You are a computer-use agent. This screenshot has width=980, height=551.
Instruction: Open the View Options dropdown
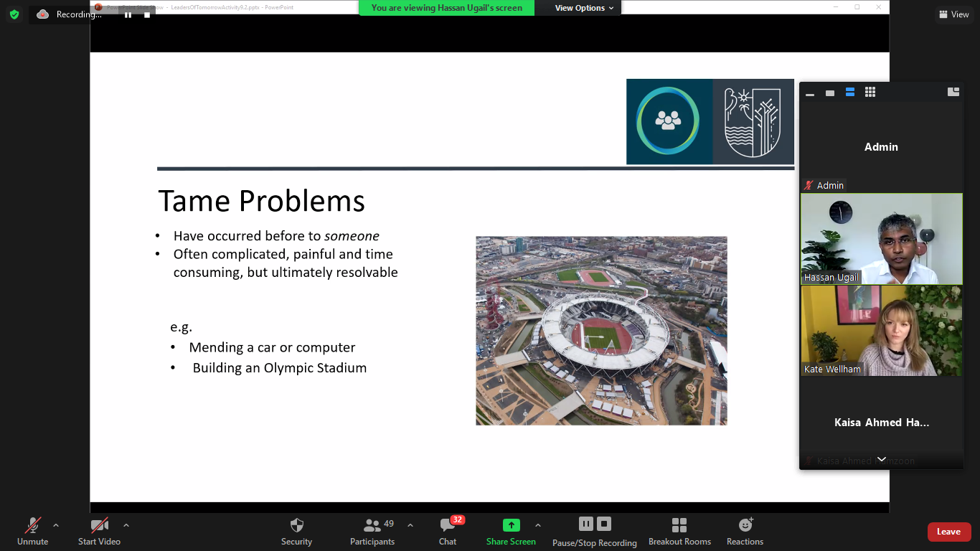pyautogui.click(x=584, y=8)
